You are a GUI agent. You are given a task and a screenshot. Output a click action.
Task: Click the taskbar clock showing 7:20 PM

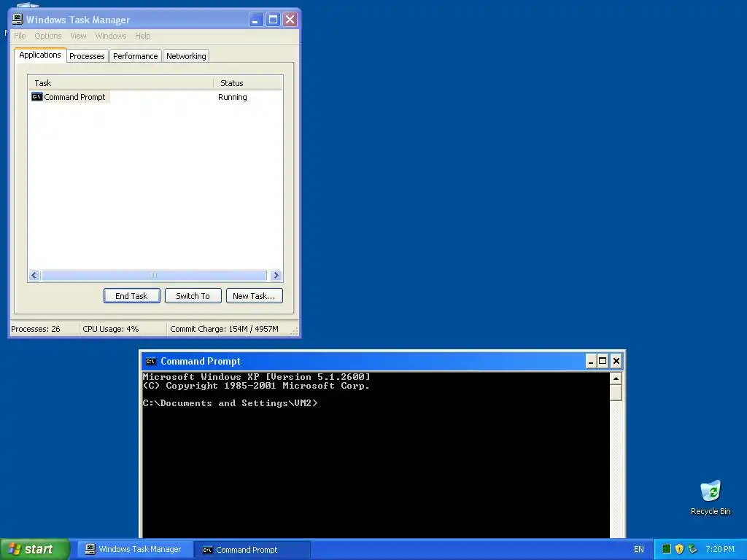(720, 549)
